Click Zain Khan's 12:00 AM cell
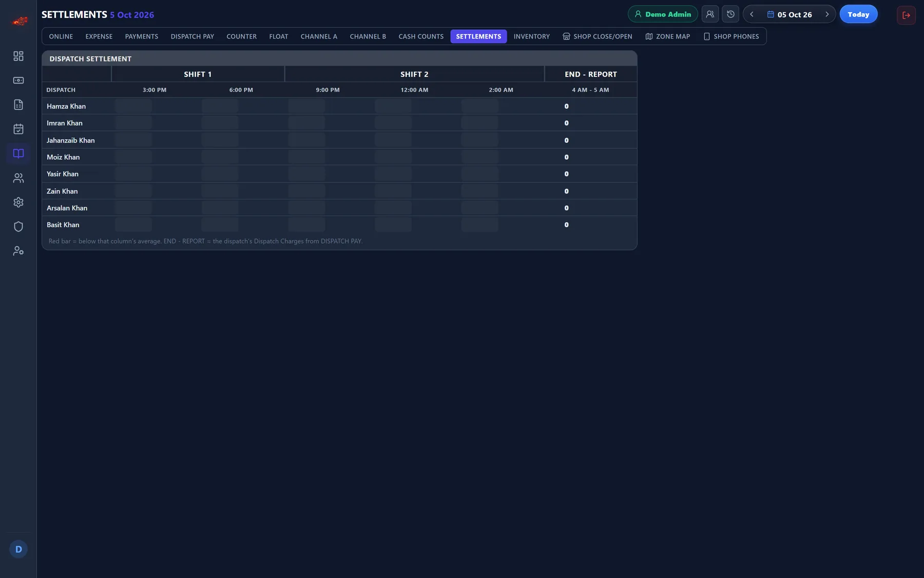This screenshot has height=578, width=924. (x=393, y=191)
